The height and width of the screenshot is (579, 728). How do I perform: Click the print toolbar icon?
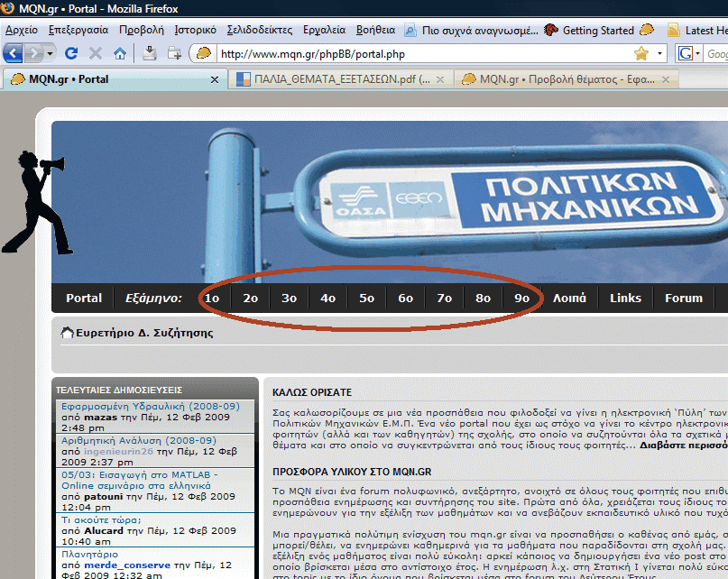(x=173, y=53)
